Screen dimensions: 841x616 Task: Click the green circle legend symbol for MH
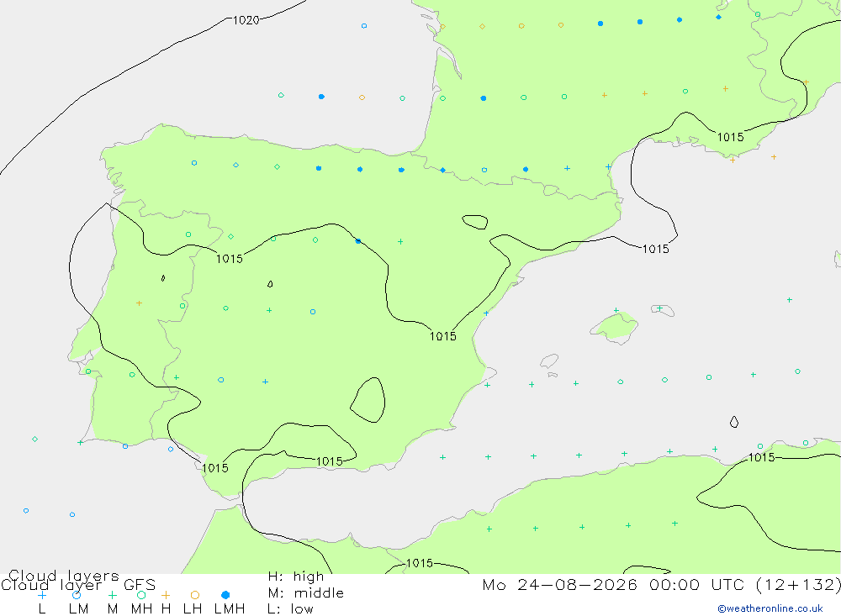[141, 595]
